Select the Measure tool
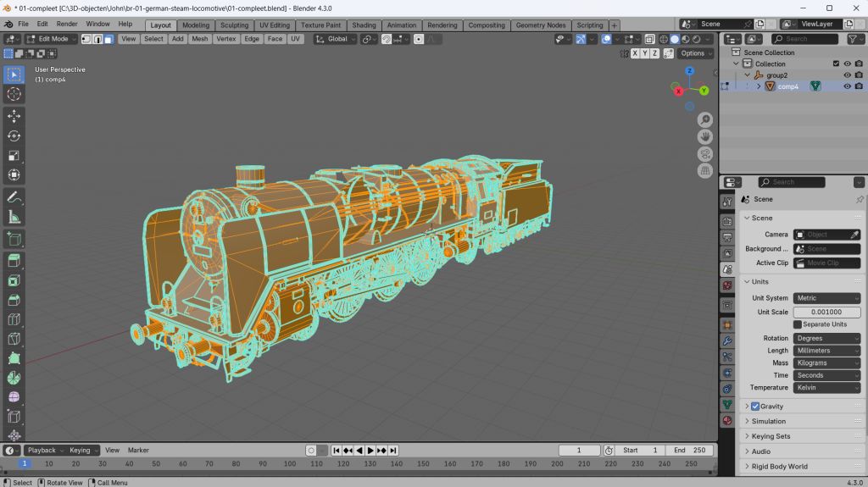 click(14, 217)
